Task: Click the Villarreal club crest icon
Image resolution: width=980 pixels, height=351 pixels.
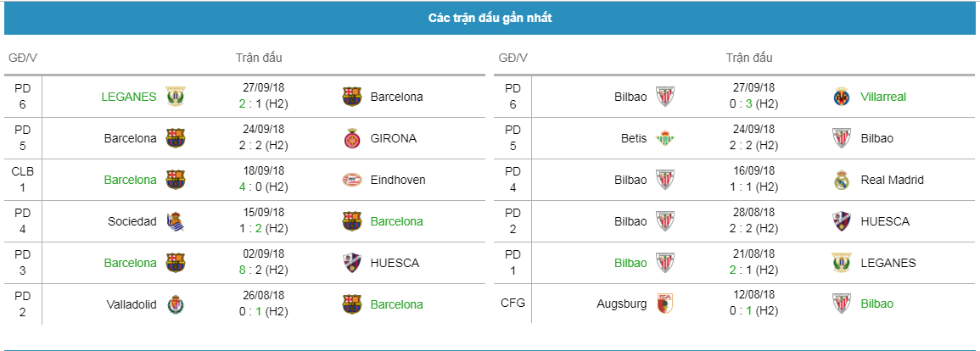Action: (842, 97)
